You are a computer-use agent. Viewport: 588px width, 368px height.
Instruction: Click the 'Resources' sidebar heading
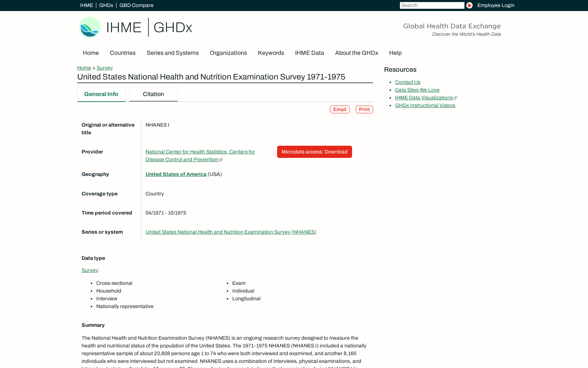pos(400,70)
